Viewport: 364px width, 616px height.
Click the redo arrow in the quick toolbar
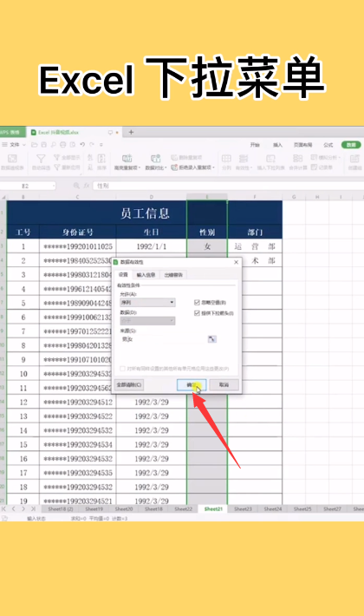[92, 145]
